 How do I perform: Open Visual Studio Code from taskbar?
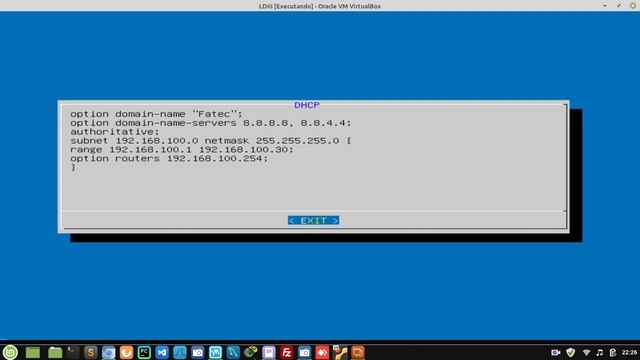[x=162, y=352]
